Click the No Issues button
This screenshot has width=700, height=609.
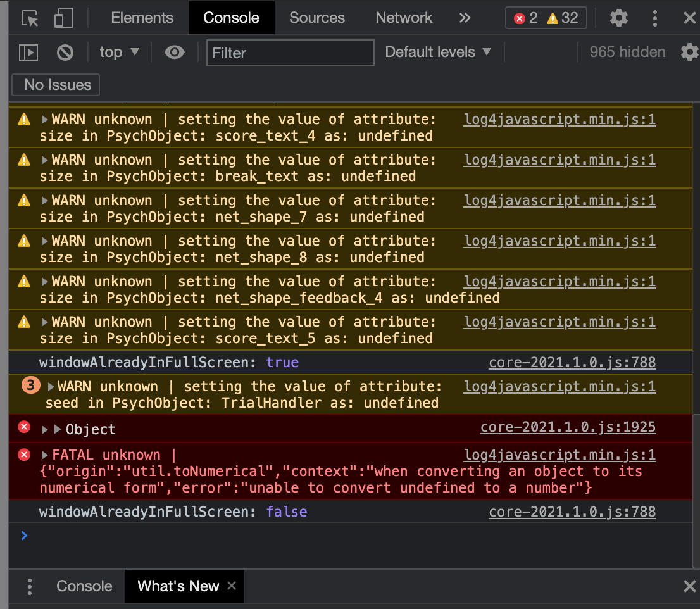point(56,85)
